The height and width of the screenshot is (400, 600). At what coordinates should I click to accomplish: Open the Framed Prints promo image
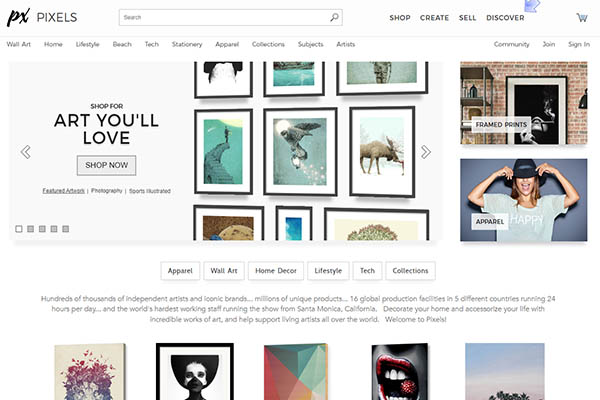coord(523,104)
